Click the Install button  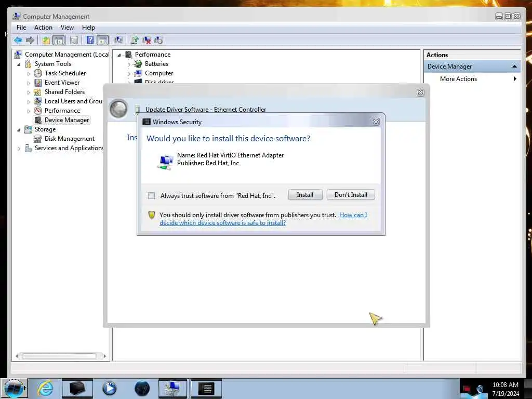[305, 195]
